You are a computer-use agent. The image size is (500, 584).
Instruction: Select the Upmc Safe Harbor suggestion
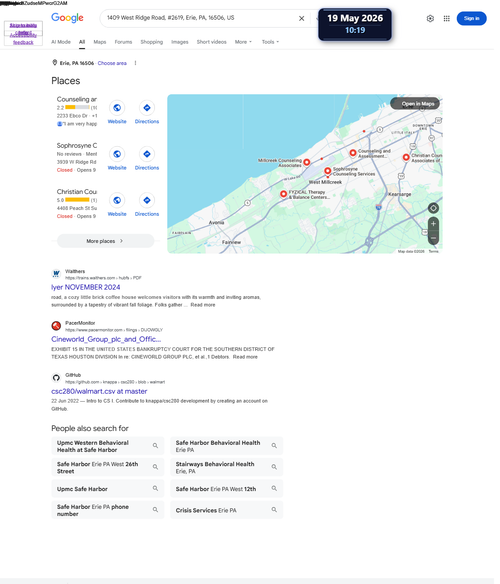coord(108,489)
